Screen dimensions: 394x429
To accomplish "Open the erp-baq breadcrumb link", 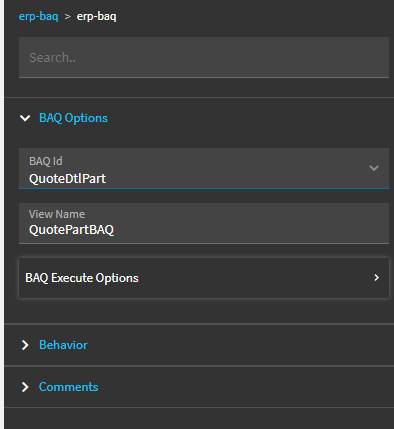I will pyautogui.click(x=38, y=16).
